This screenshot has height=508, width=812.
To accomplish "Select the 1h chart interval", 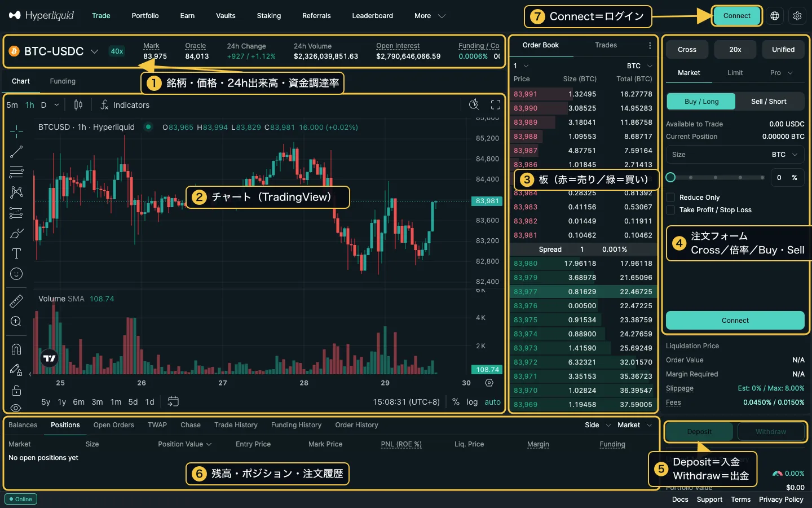I will pos(30,105).
